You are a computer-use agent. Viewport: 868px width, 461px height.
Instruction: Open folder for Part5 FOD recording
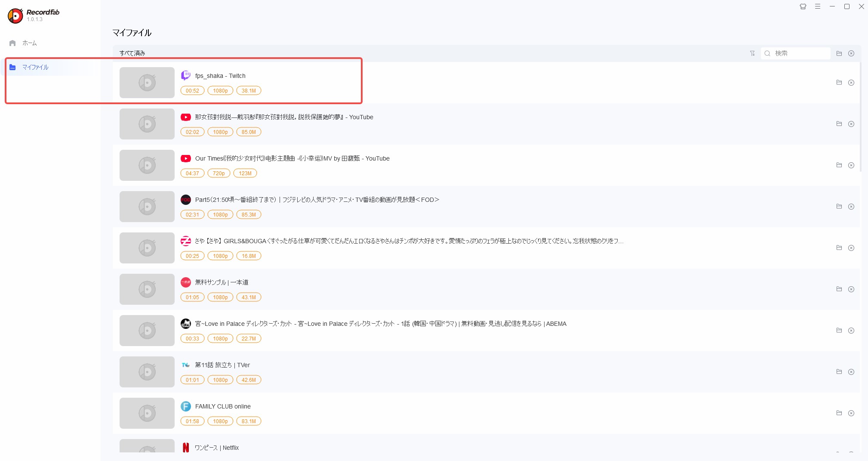tap(839, 206)
